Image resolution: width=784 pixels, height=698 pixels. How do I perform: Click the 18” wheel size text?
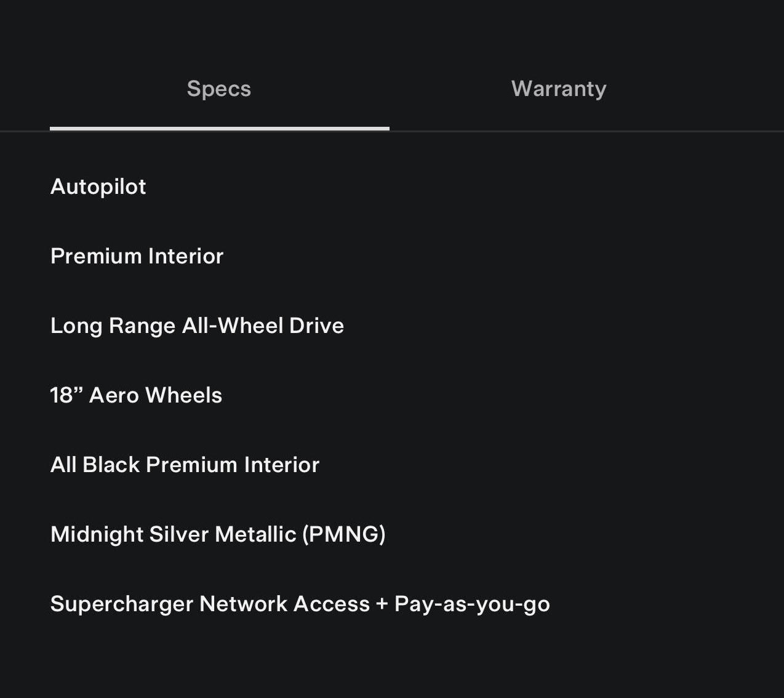[x=66, y=395]
